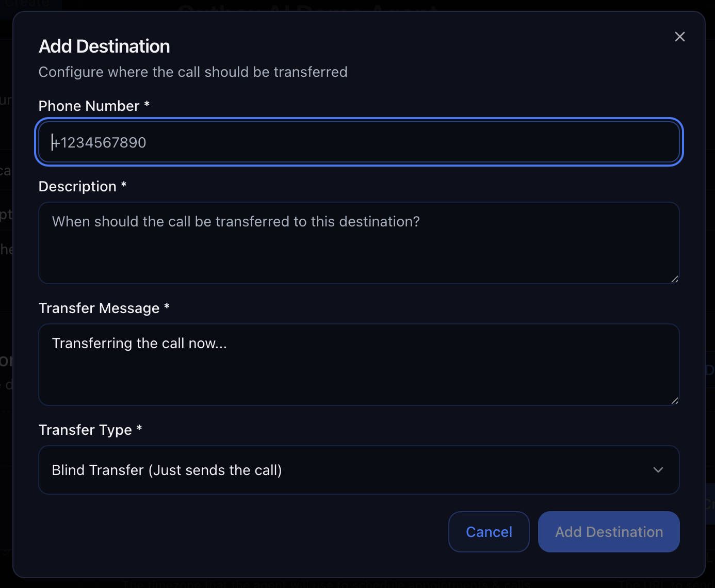The height and width of the screenshot is (588, 715).
Task: Click the chevron on Blind Transfer selector
Action: pos(658,470)
